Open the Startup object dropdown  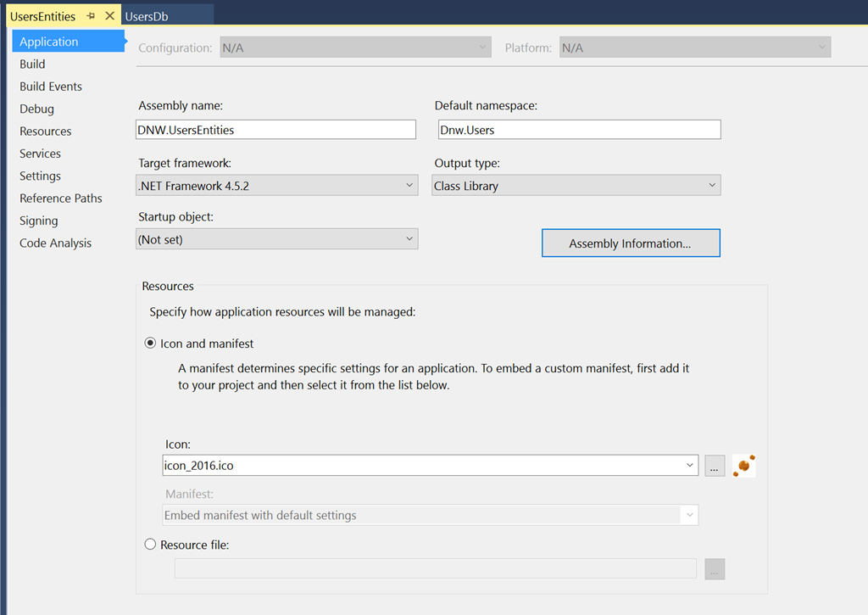(277, 239)
